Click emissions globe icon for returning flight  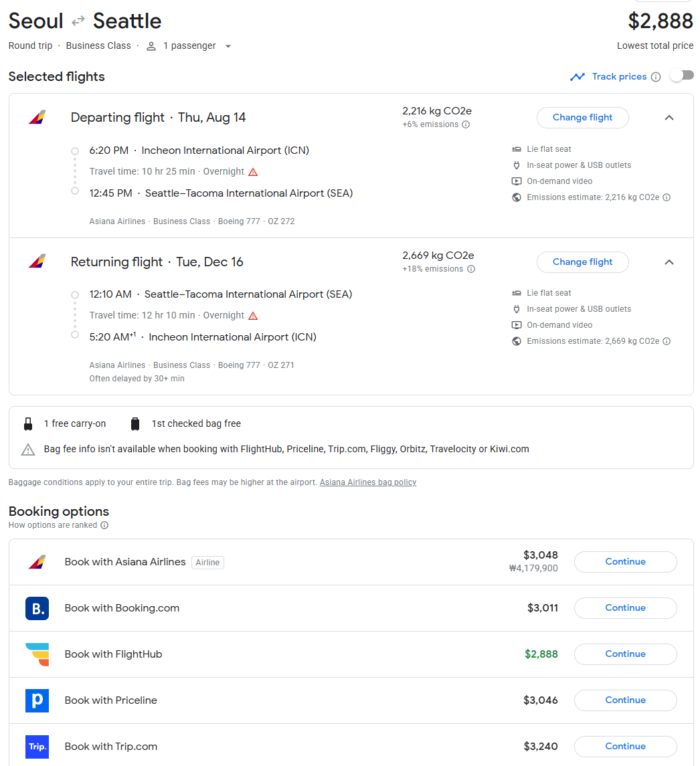516,341
